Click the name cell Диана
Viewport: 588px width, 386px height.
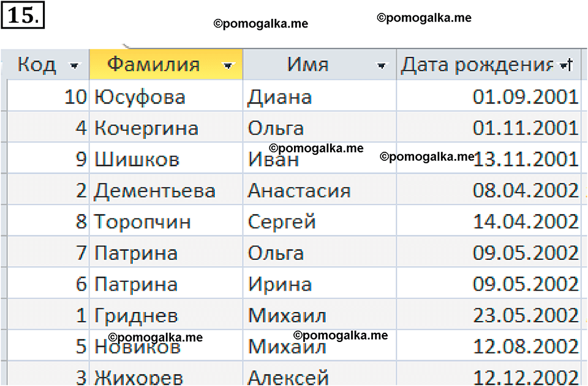click(x=320, y=95)
